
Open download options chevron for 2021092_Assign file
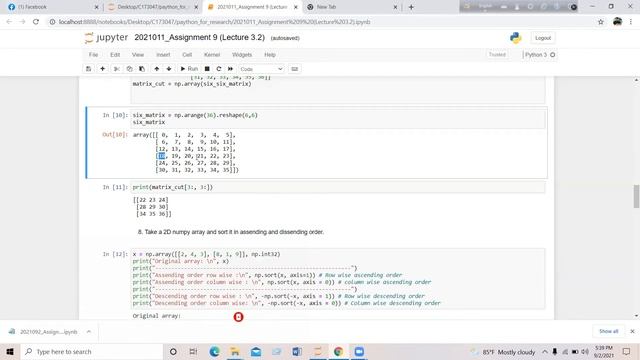89,331
